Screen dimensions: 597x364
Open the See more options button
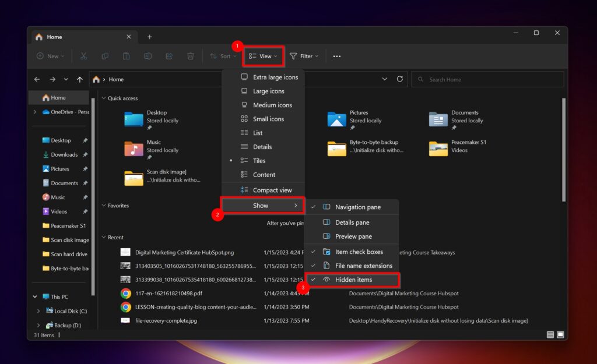336,56
